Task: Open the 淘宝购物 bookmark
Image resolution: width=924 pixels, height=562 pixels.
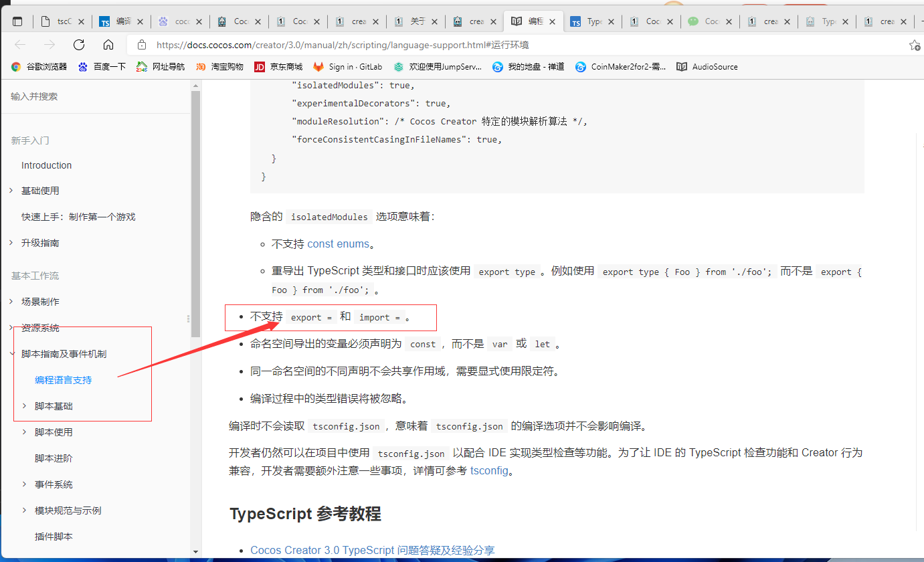Action: [220, 67]
